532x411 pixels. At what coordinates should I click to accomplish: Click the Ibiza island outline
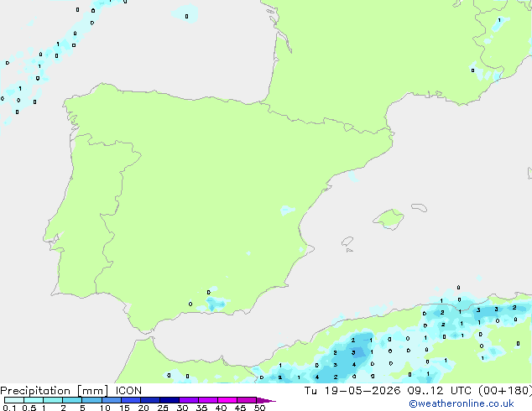click(347, 242)
